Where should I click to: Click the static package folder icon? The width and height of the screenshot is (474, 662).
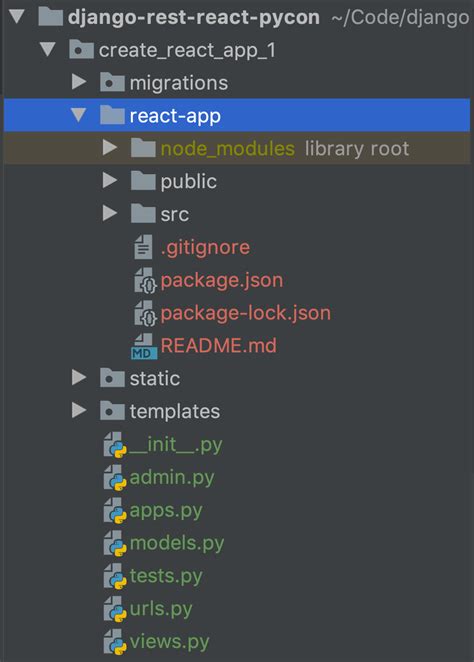tap(112, 378)
